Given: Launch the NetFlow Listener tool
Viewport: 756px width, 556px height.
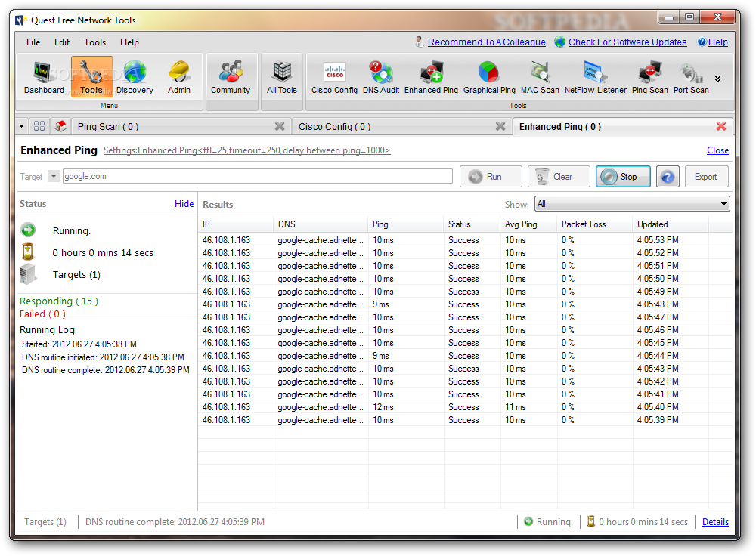Looking at the screenshot, I should point(596,77).
